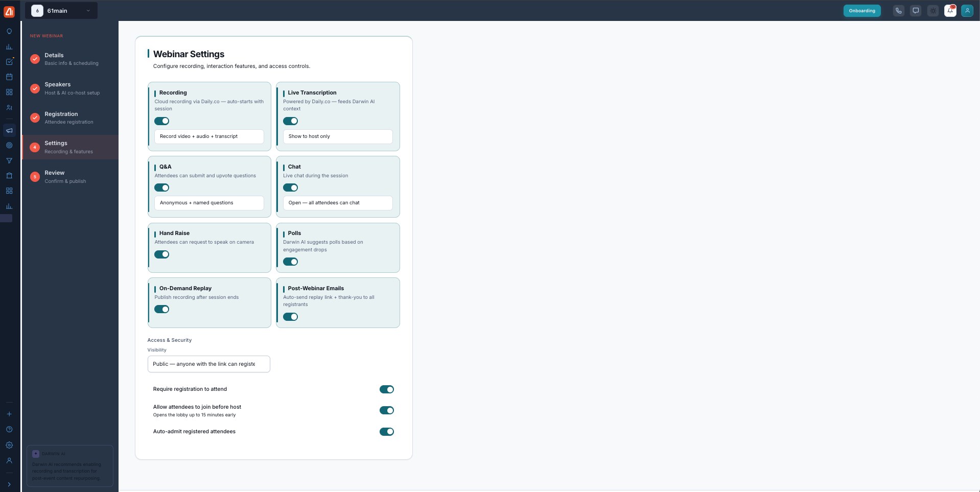The image size is (980, 492).
Task: Toggle the Live Transcription switch
Action: coord(290,121)
